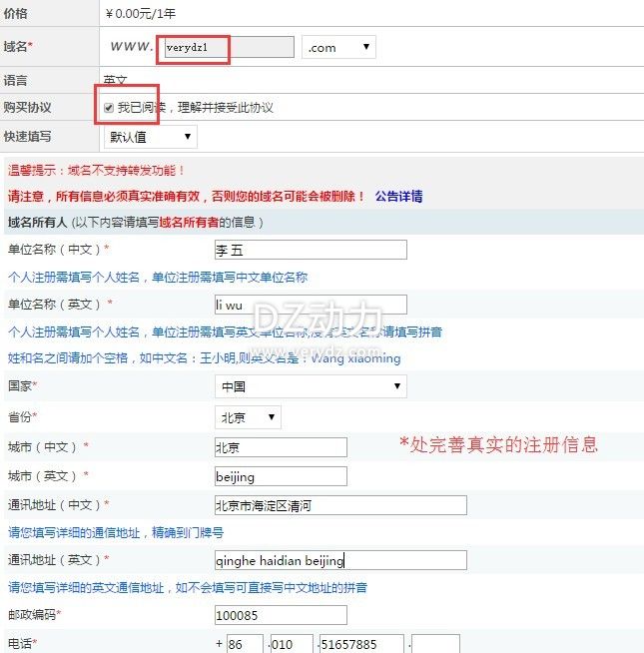Image resolution: width=644 pixels, height=653 pixels.
Task: Click the 单位名称（中文） field with 李 五
Action: 311,250
